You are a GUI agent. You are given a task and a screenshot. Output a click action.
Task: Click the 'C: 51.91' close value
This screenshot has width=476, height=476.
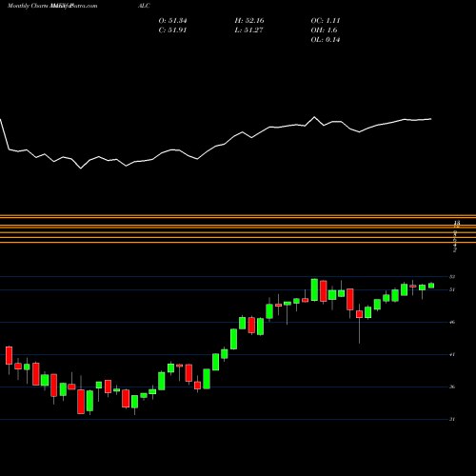172,30
